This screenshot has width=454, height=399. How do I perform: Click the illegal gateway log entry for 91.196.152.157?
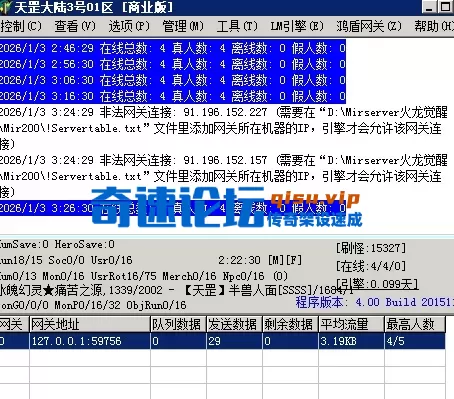coord(223,176)
